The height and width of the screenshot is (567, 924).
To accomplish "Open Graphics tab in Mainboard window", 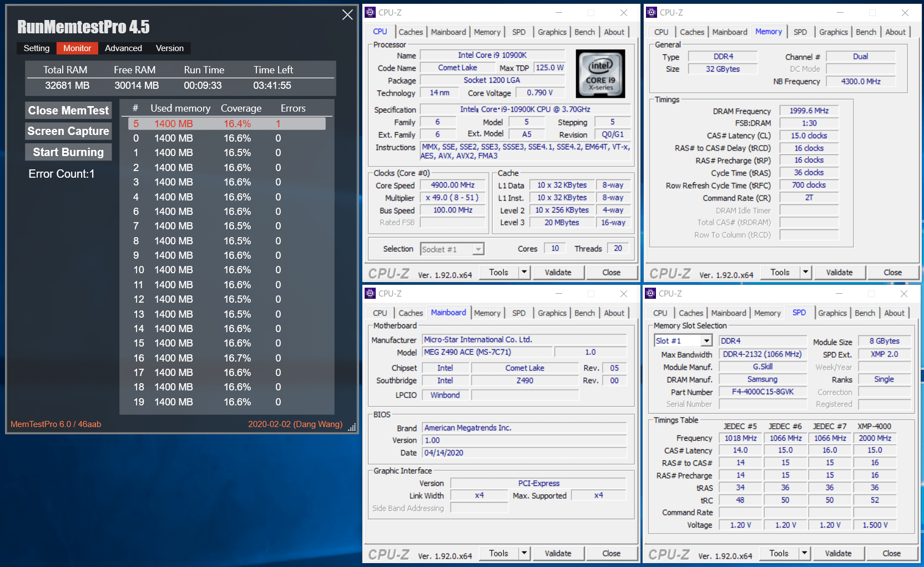I will click(x=552, y=313).
